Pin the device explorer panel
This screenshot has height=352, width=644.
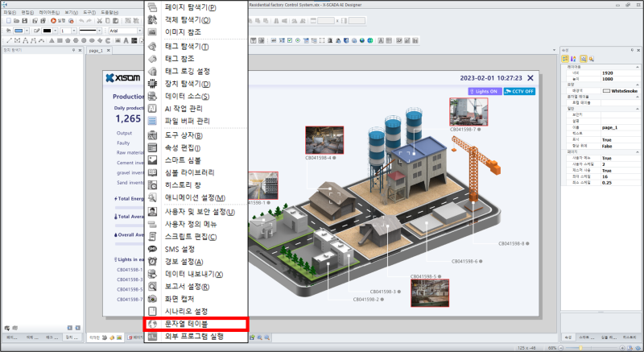pyautogui.click(x=73, y=50)
